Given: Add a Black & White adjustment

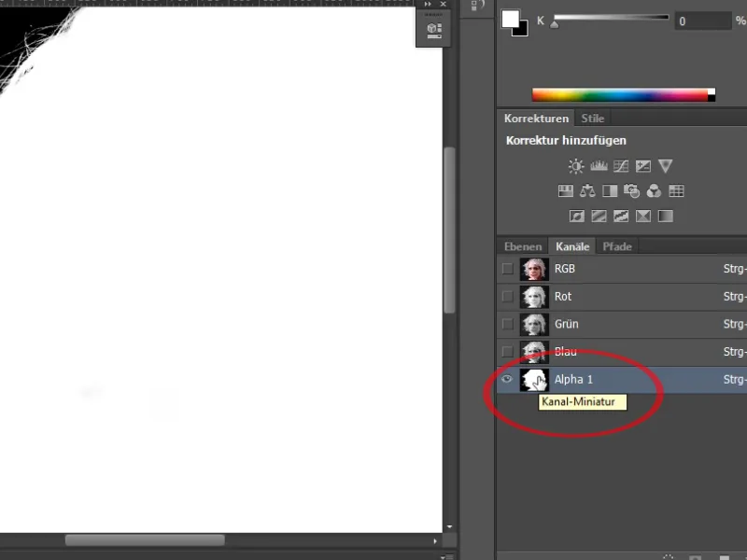Looking at the screenshot, I should [610, 191].
